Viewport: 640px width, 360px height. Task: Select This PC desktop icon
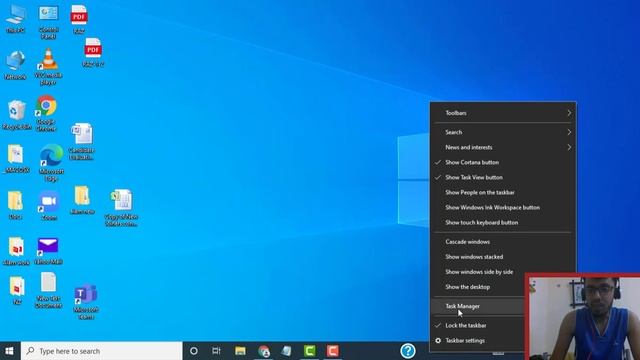[16, 19]
